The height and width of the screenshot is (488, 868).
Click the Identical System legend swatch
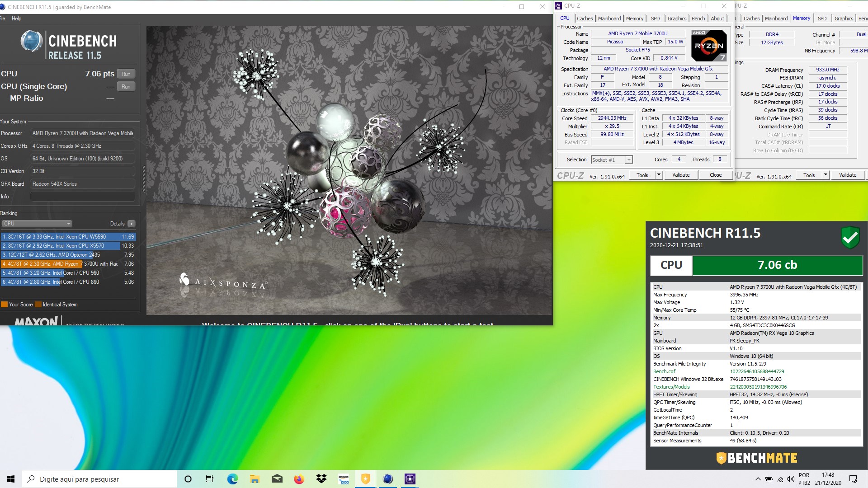point(38,305)
